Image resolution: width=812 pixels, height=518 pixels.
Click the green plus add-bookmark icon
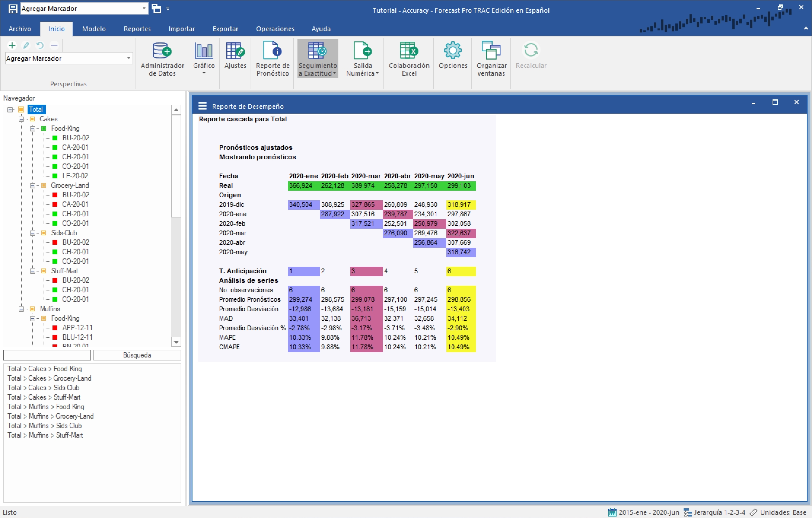coord(12,45)
